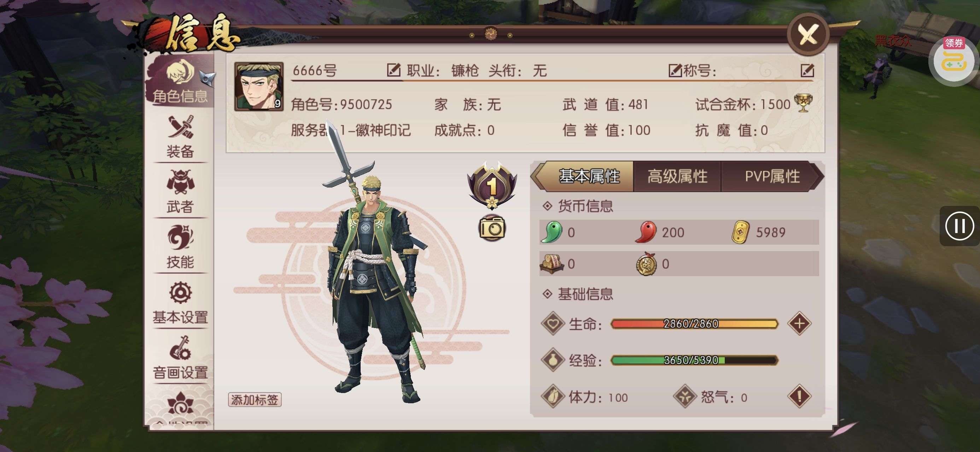Switch to the PVP属性 tab
This screenshot has width=980, height=452.
(772, 177)
